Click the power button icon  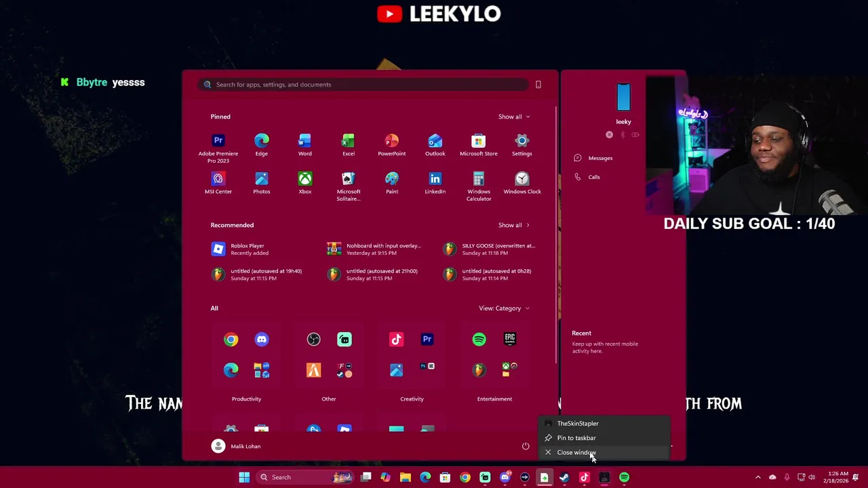point(526,446)
